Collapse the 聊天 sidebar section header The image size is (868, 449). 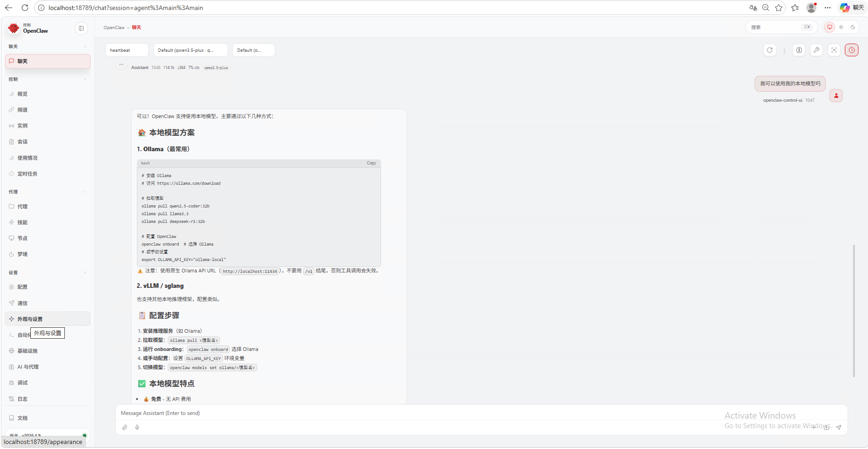[x=48, y=46]
